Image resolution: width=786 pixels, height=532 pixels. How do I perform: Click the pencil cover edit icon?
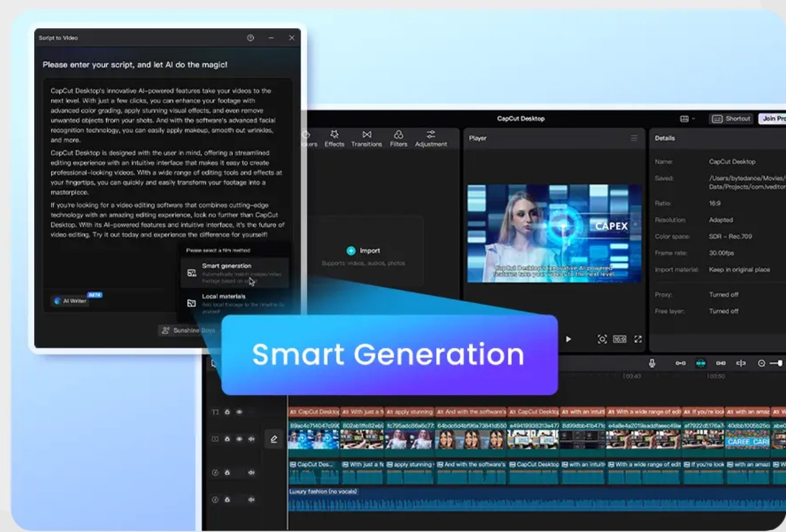(x=274, y=440)
